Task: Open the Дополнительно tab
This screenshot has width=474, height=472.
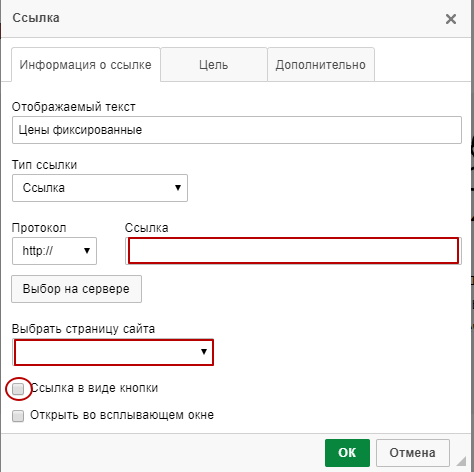Action: pos(321,65)
